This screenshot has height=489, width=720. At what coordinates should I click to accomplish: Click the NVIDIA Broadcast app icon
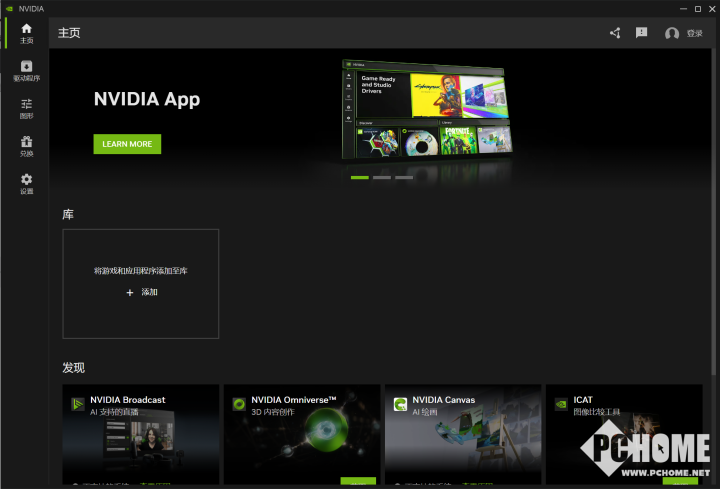(78, 404)
